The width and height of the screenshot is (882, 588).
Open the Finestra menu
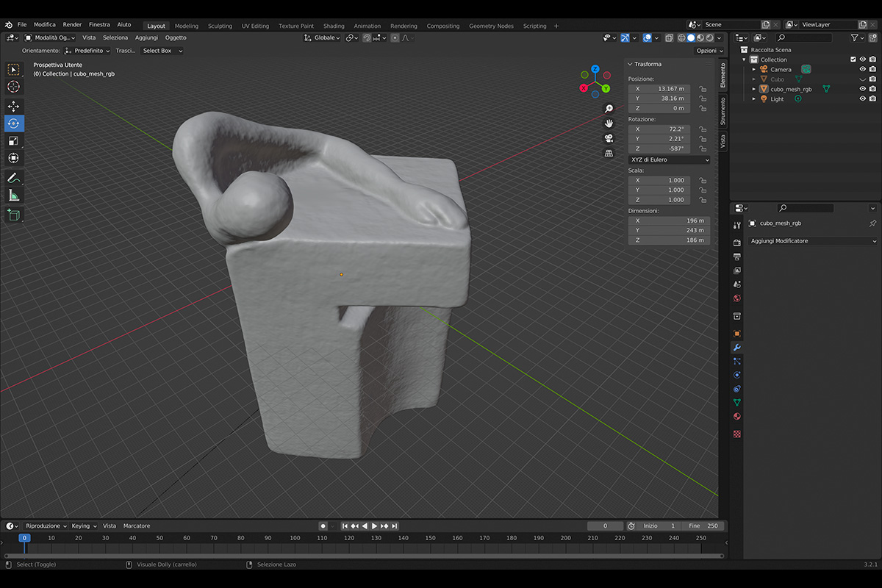pos(99,25)
